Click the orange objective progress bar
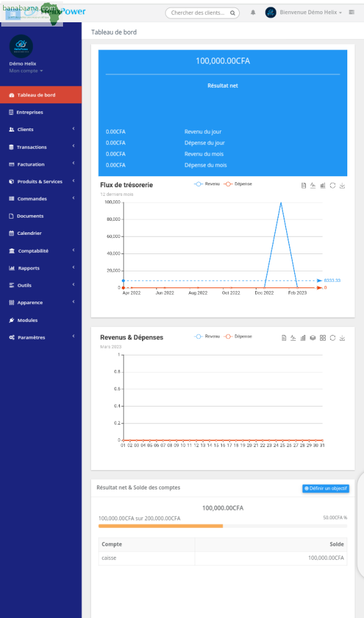 tap(161, 526)
